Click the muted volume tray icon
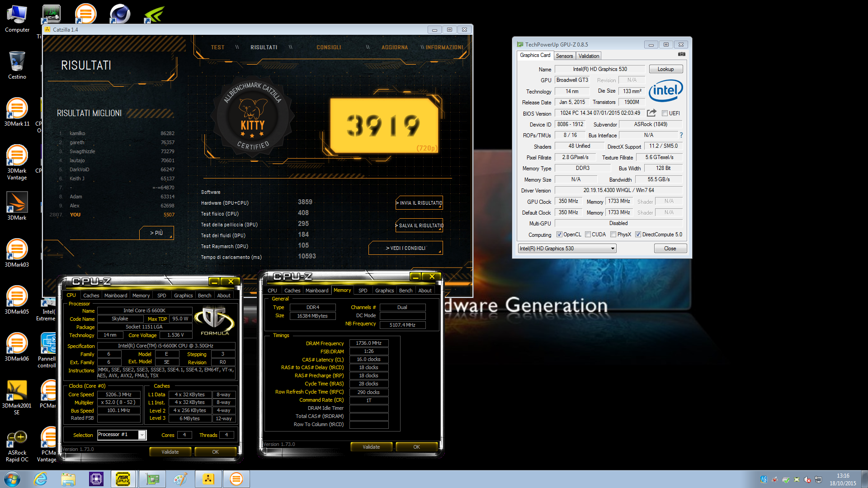868x488 pixels. 807,480
